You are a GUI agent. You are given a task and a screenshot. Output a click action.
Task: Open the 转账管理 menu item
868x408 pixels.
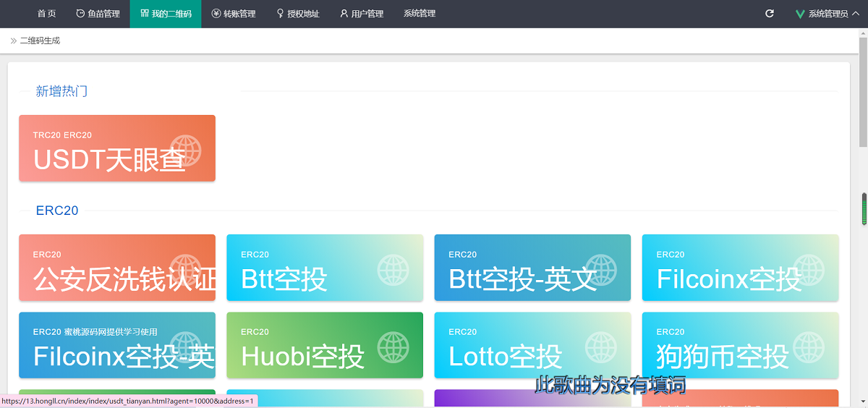tap(234, 14)
